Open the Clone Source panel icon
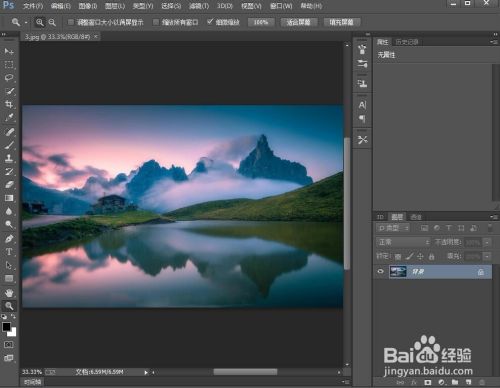 [362, 84]
